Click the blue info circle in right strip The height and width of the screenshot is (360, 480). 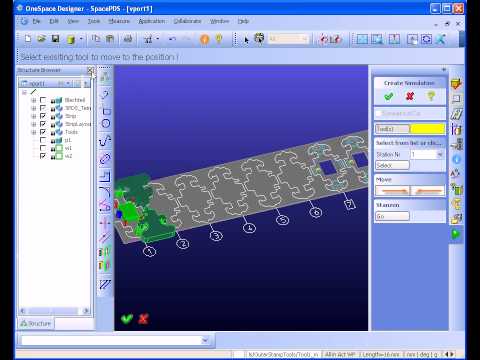(x=457, y=159)
